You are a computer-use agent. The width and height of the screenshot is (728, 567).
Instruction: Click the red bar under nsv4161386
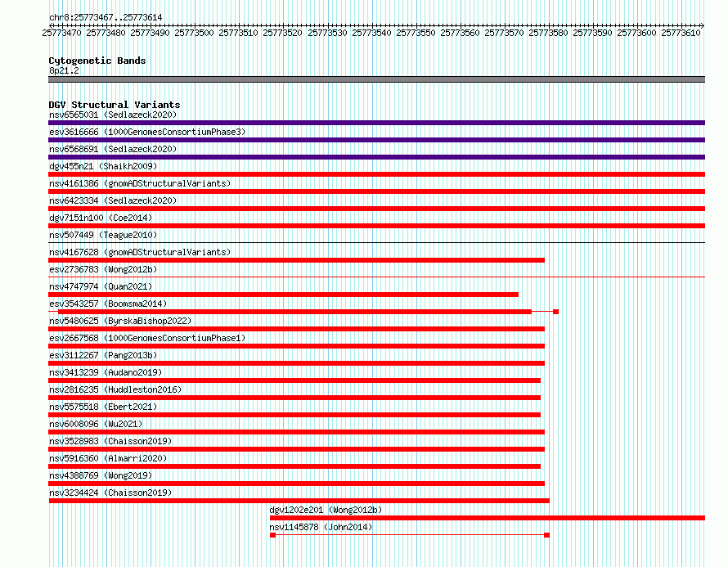[x=376, y=191]
